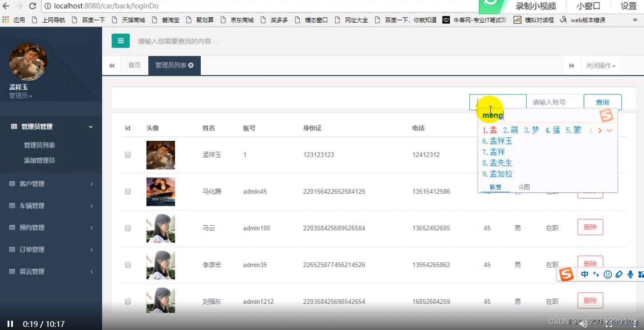Select the microphone icon on Sogou toolbar
This screenshot has width=644, height=330.
pos(630,274)
